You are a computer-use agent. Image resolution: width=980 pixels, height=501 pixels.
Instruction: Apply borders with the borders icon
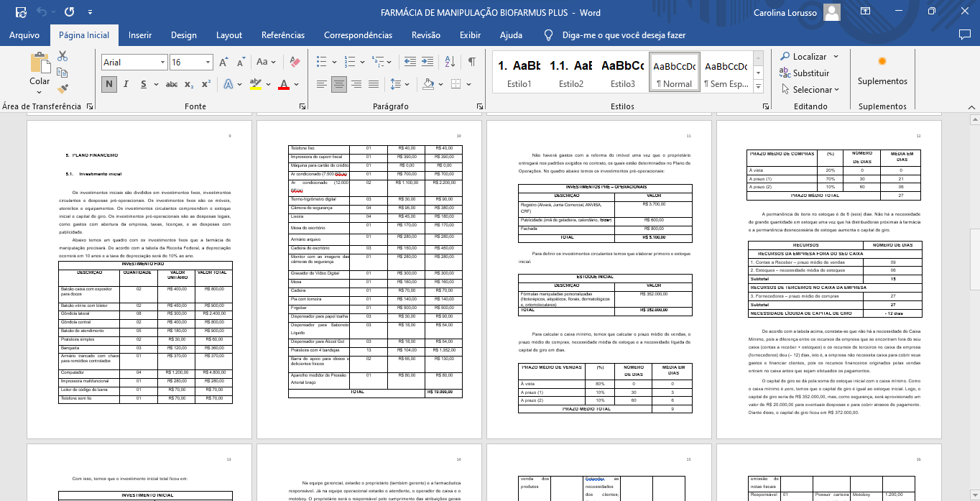[456, 84]
